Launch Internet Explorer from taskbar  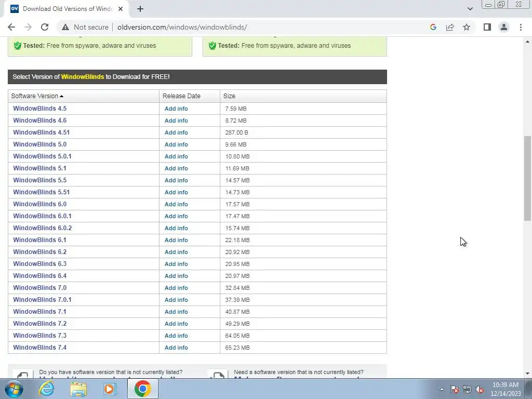click(x=46, y=389)
